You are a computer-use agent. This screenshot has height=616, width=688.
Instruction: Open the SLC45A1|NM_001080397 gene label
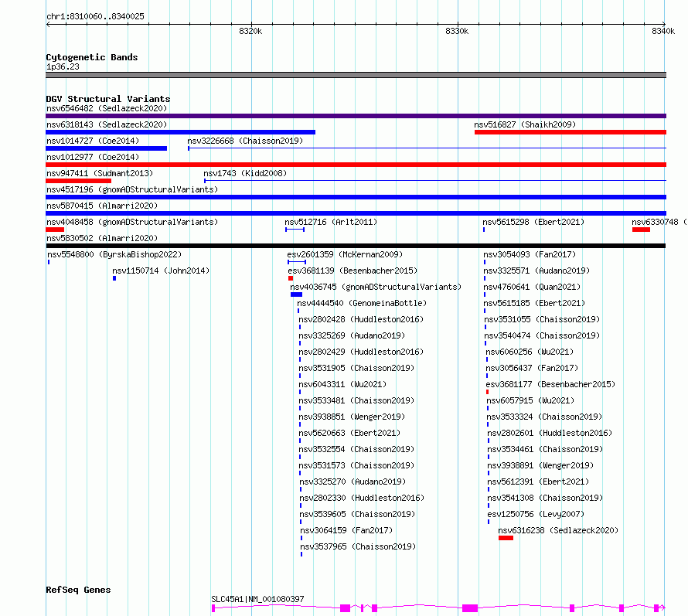pos(257,599)
